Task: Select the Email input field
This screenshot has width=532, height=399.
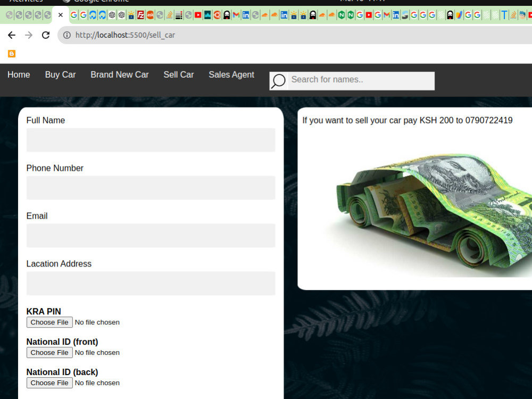Action: (x=151, y=236)
